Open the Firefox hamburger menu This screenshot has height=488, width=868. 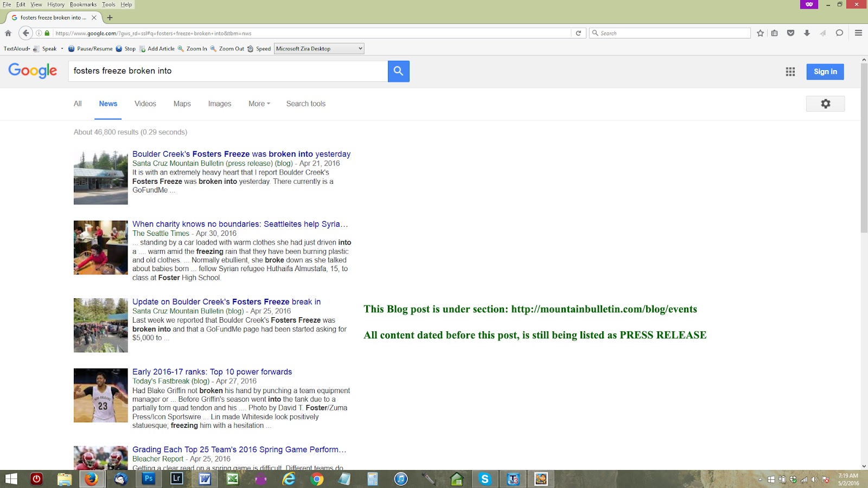[858, 33]
